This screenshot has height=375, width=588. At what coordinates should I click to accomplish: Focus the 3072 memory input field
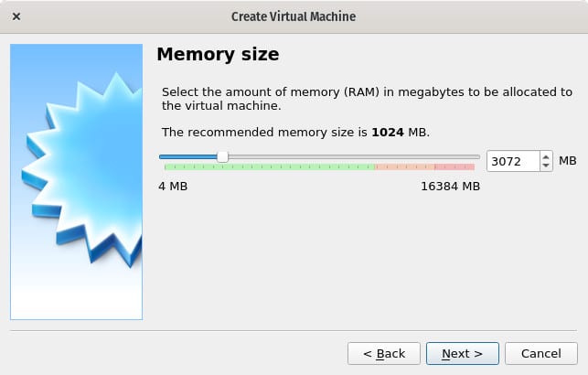click(x=513, y=161)
